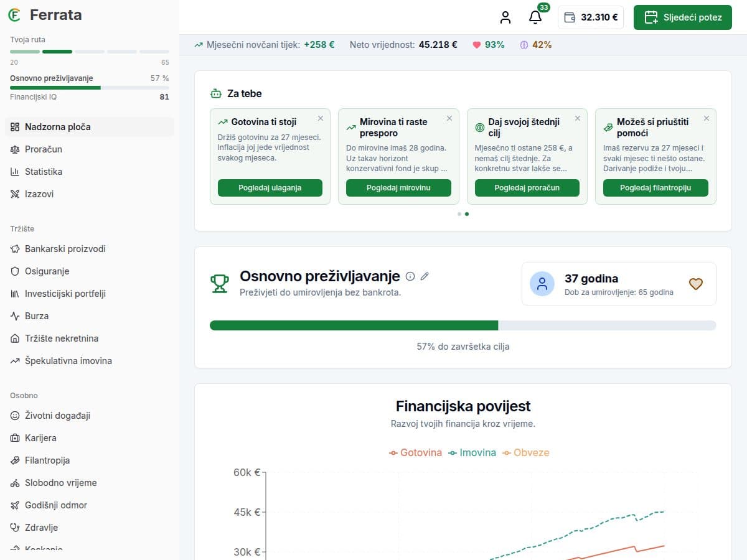Click the wallet balance 32.310 € button
Screen dimensions: 747x560
[591, 17]
